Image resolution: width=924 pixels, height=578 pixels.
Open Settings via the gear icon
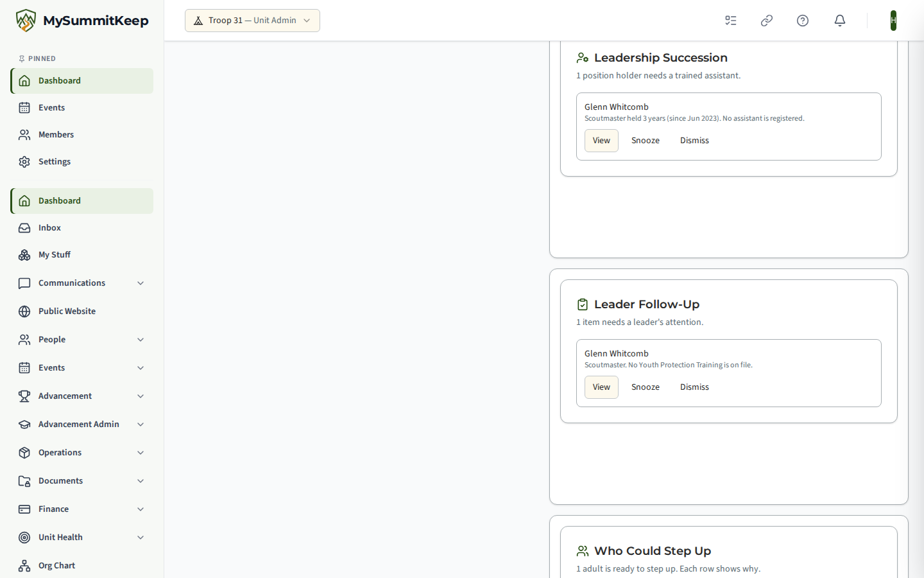[x=24, y=162]
